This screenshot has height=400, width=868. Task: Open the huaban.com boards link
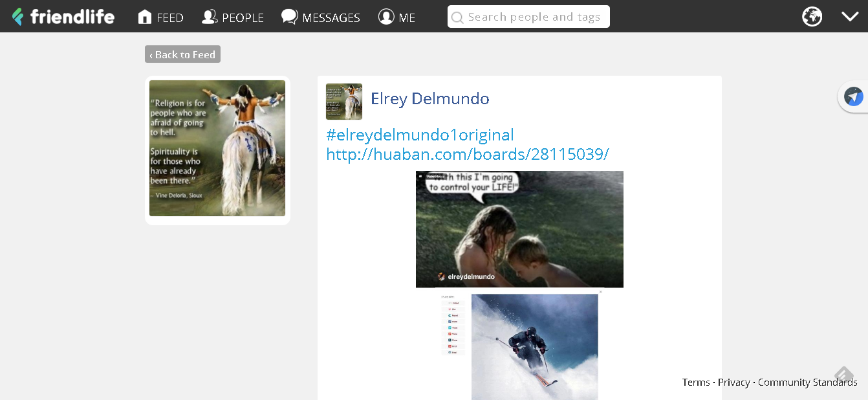pos(468,154)
